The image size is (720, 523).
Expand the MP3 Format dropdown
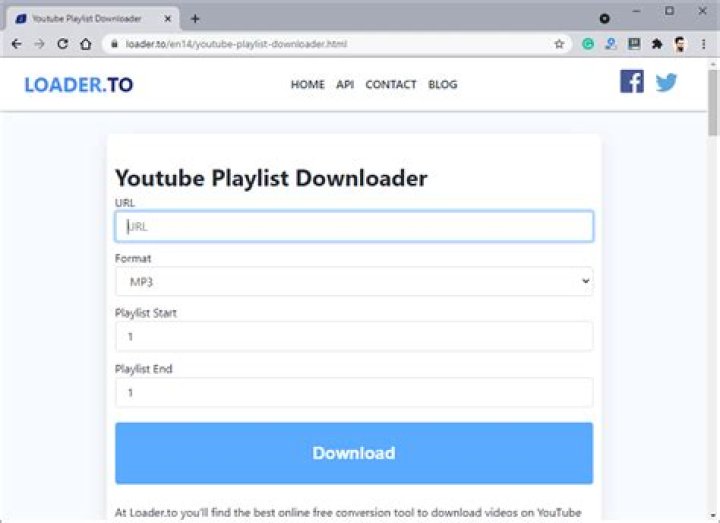click(354, 281)
